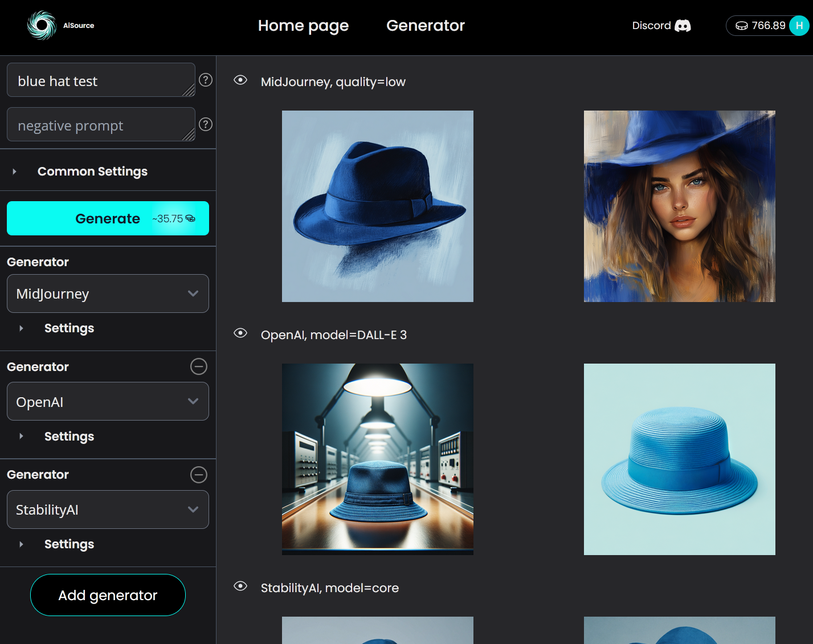The image size is (813, 644).
Task: Open the Discord icon link
Action: click(x=683, y=26)
